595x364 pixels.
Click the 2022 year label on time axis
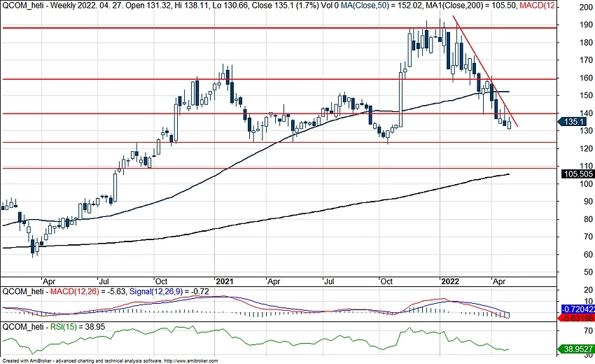click(x=449, y=281)
